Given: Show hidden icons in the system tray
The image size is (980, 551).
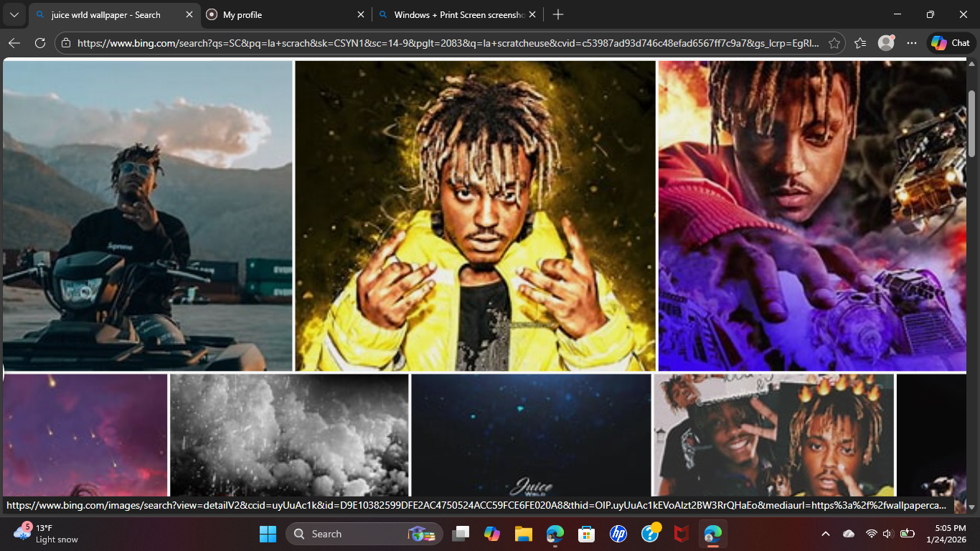Looking at the screenshot, I should 825,534.
